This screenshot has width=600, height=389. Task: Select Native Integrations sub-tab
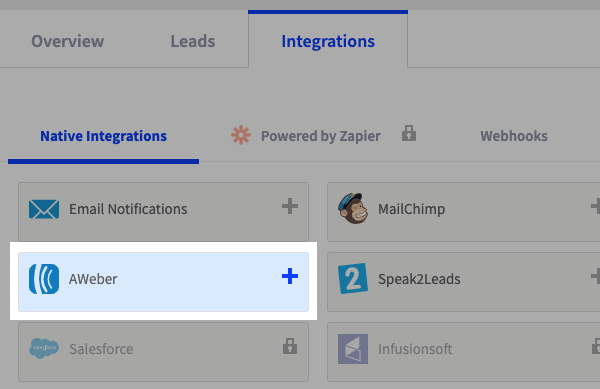pyautogui.click(x=103, y=136)
